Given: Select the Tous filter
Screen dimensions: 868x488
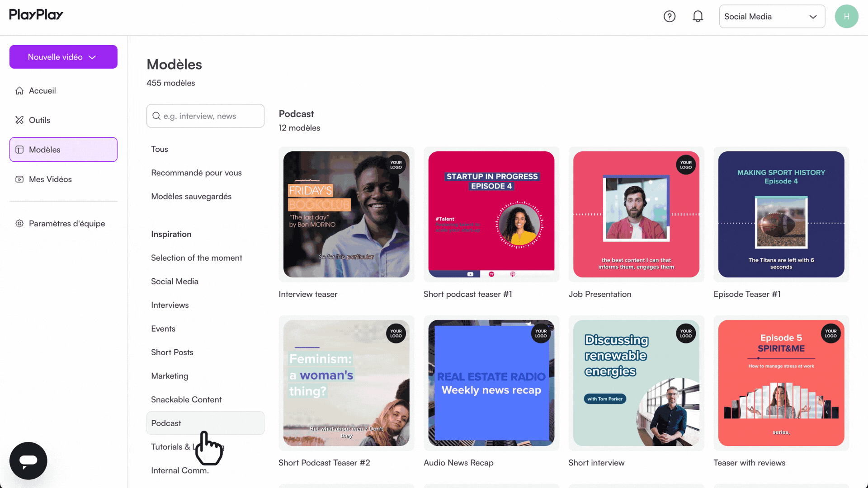Looking at the screenshot, I should click(x=159, y=149).
